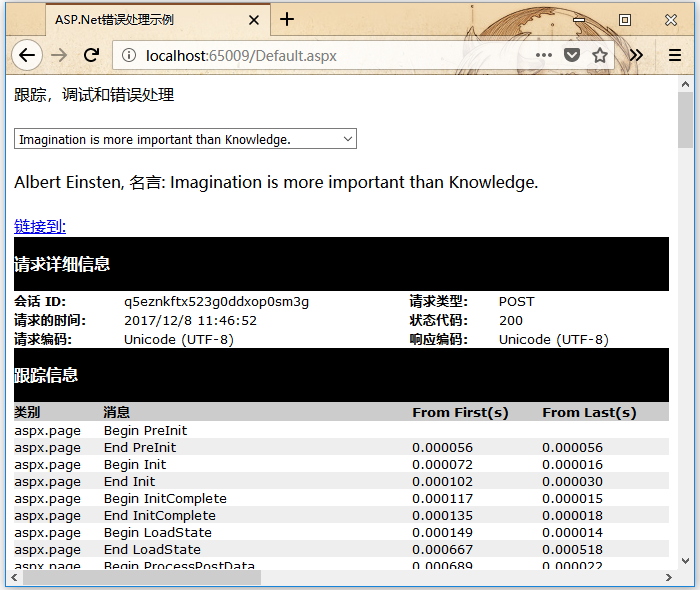Image resolution: width=700 pixels, height=590 pixels.
Task: Click the vertical scrollbar thumb
Action: click(x=685, y=120)
